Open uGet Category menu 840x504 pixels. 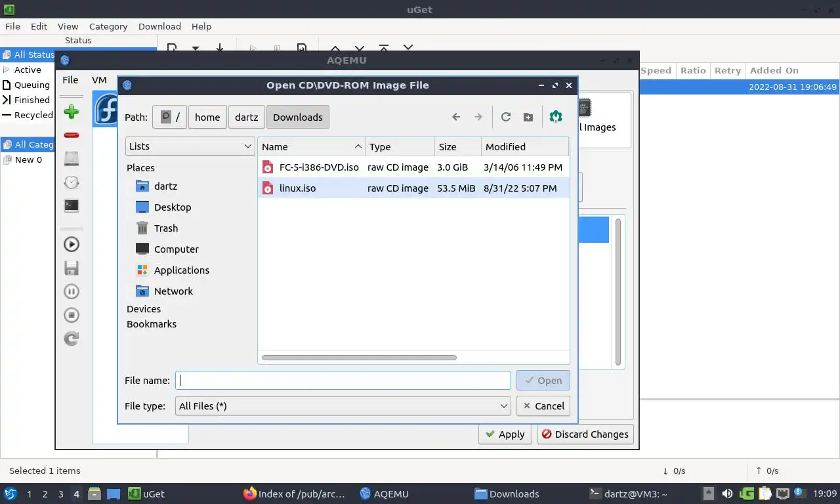[x=108, y=26]
